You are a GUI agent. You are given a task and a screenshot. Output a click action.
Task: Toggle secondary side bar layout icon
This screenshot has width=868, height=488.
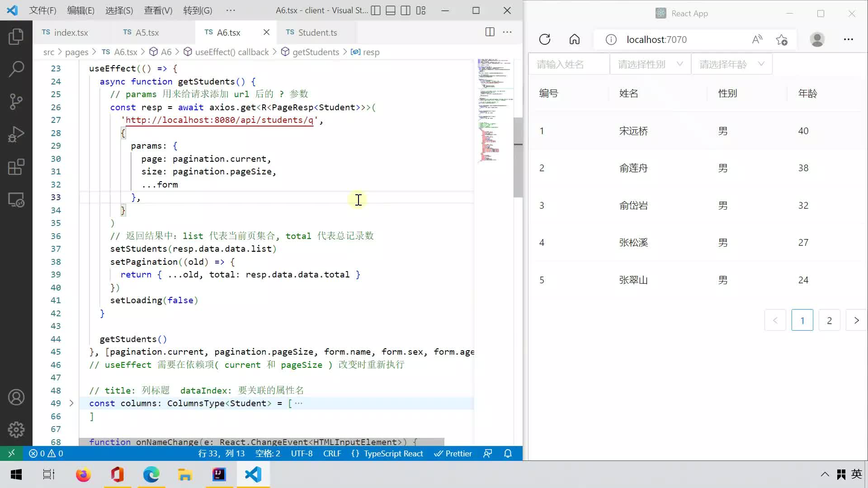tap(406, 10)
